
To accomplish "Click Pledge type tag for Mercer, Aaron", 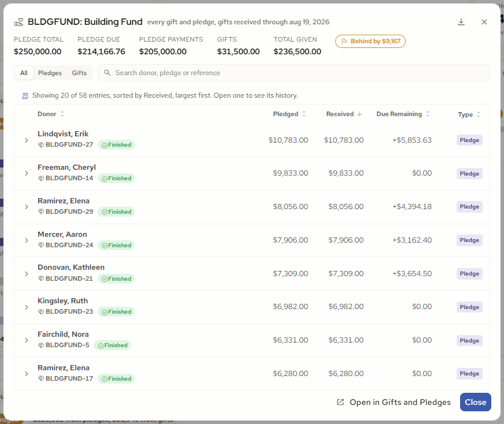I will [x=469, y=240].
